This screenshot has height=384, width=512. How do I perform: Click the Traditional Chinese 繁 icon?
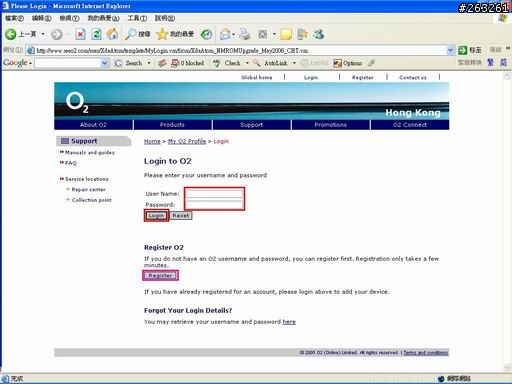pos(490,62)
